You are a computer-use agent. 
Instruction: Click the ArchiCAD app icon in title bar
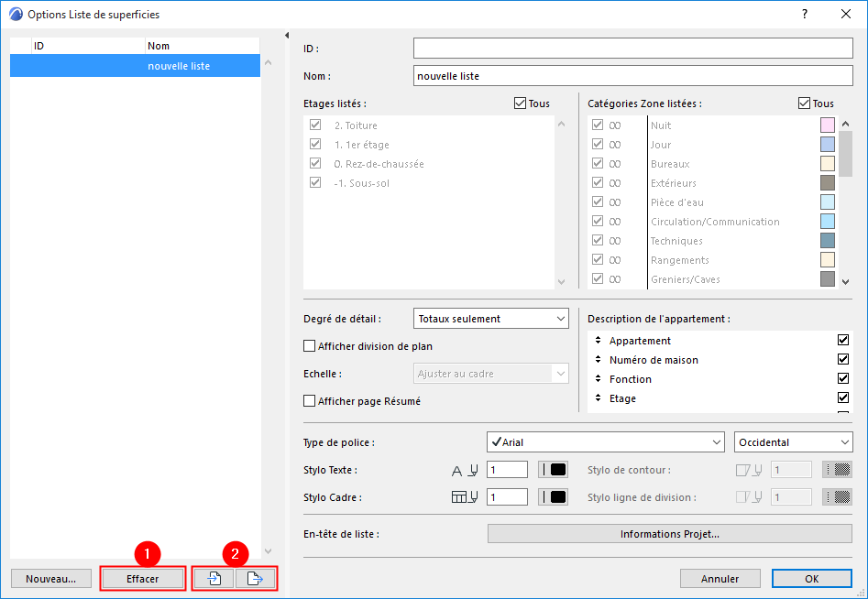pos(16,15)
